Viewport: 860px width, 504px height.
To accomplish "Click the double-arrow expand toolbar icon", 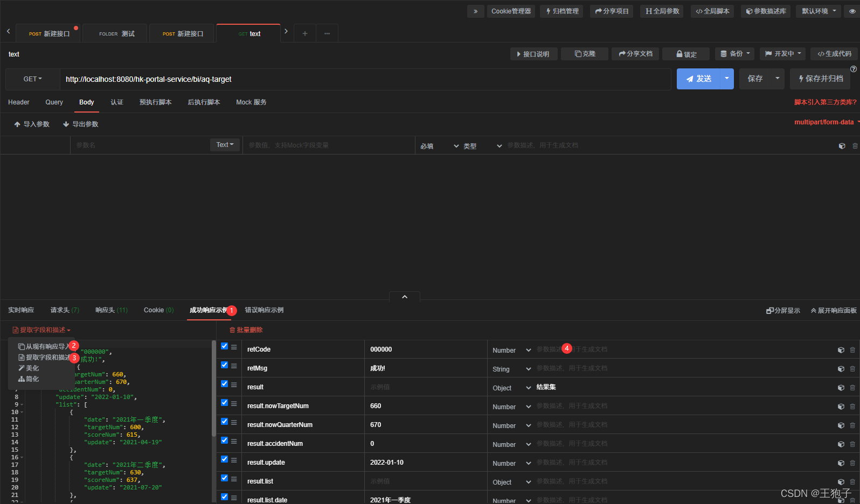I will tap(475, 11).
